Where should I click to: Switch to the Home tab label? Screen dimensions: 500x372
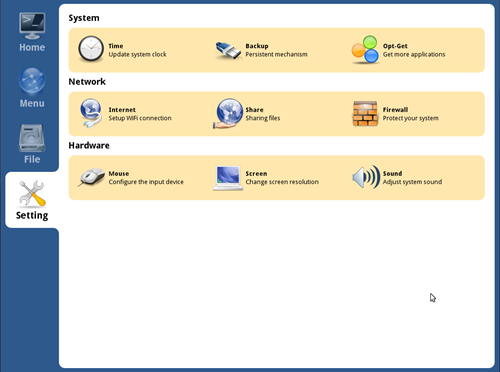(x=32, y=47)
